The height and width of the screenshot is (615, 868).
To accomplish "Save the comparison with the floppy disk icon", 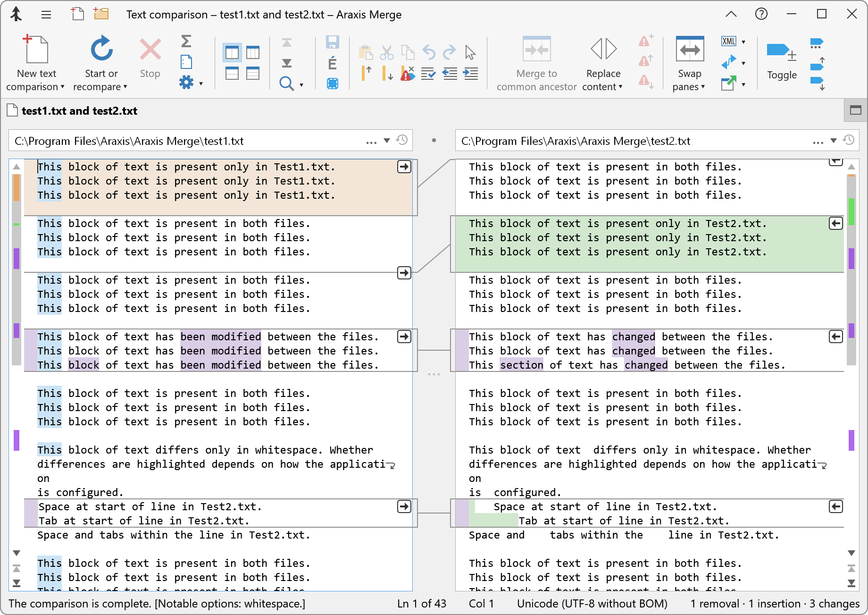I will click(333, 42).
